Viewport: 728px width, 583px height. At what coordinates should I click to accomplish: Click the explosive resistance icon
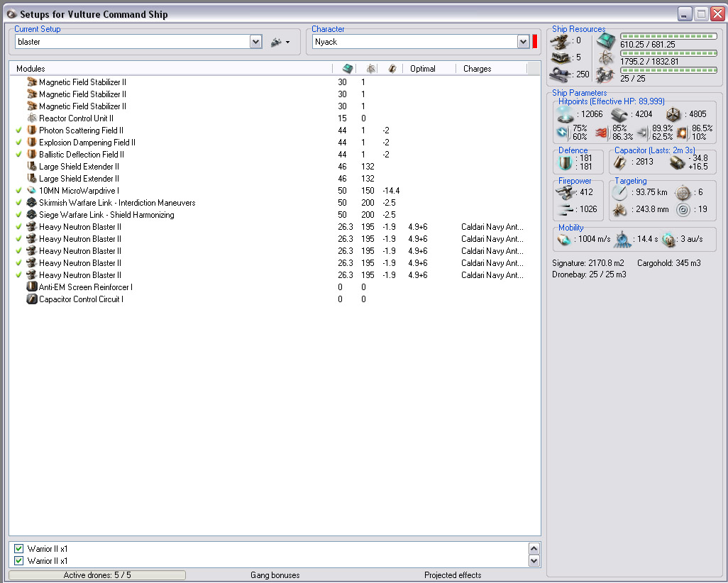[x=682, y=133]
